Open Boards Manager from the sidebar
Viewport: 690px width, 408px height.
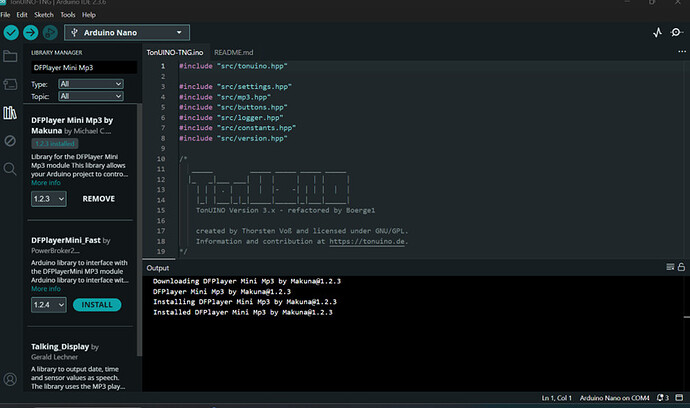(11, 85)
